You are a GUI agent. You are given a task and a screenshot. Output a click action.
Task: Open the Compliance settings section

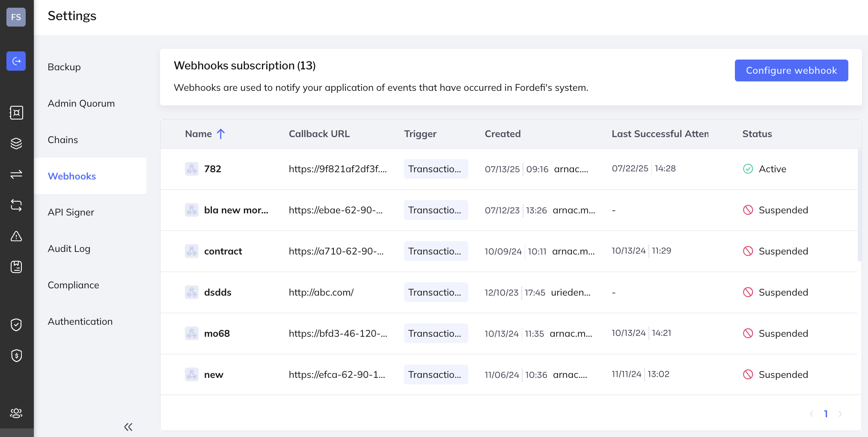pos(74,285)
